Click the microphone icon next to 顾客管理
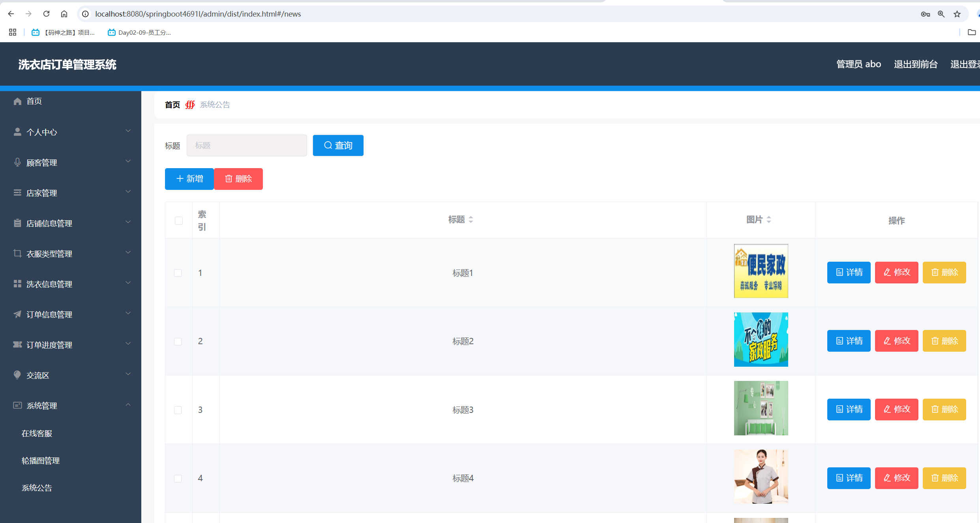This screenshot has width=980, height=523. [x=17, y=162]
